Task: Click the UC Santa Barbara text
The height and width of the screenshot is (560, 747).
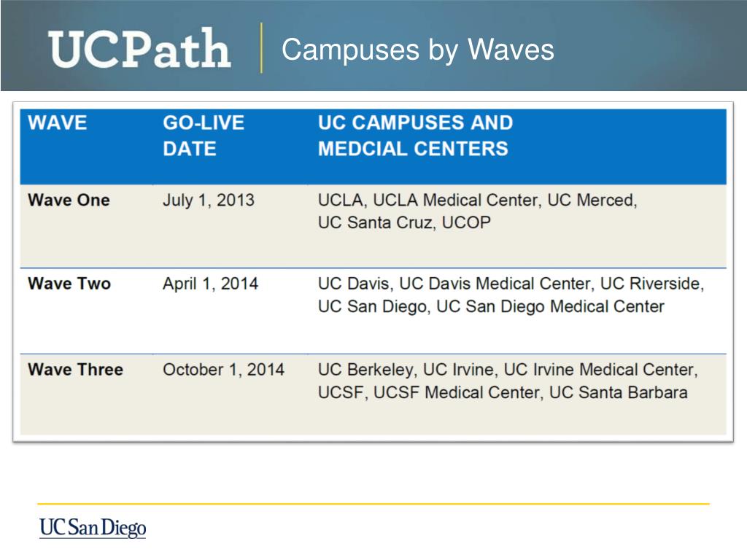Action: pos(619,392)
